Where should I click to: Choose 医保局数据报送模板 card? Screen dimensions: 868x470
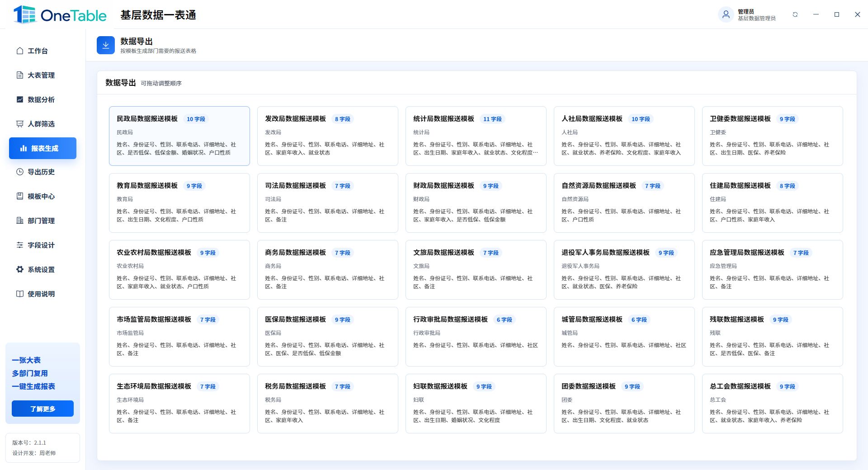(x=328, y=337)
